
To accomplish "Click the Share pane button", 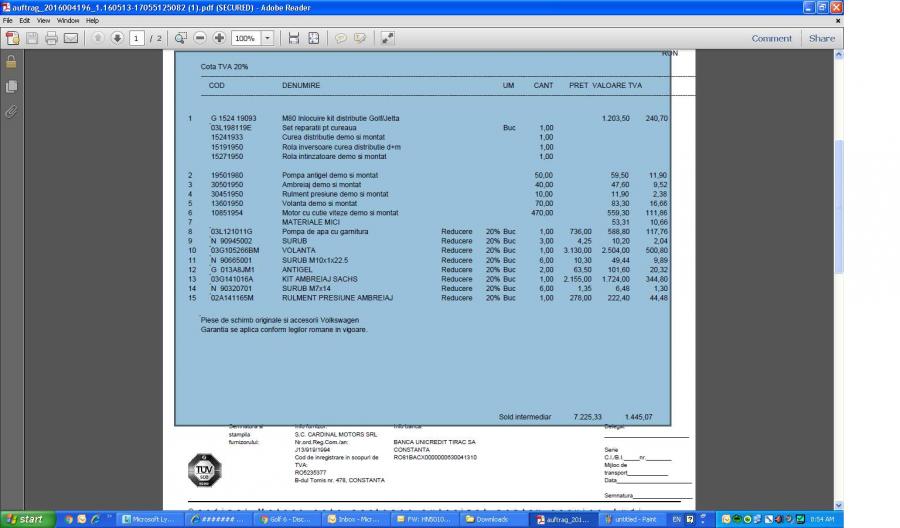I will [822, 38].
